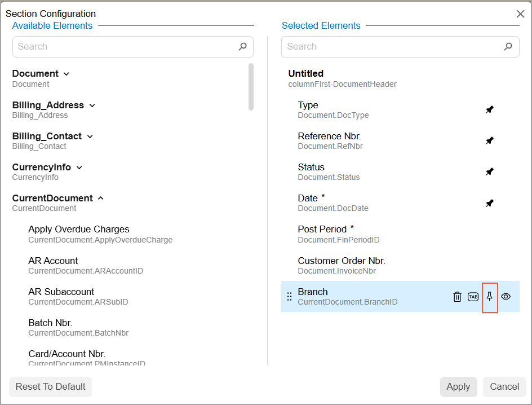Click the pin icon beside Date
This screenshot has height=405, width=532.
(490, 203)
